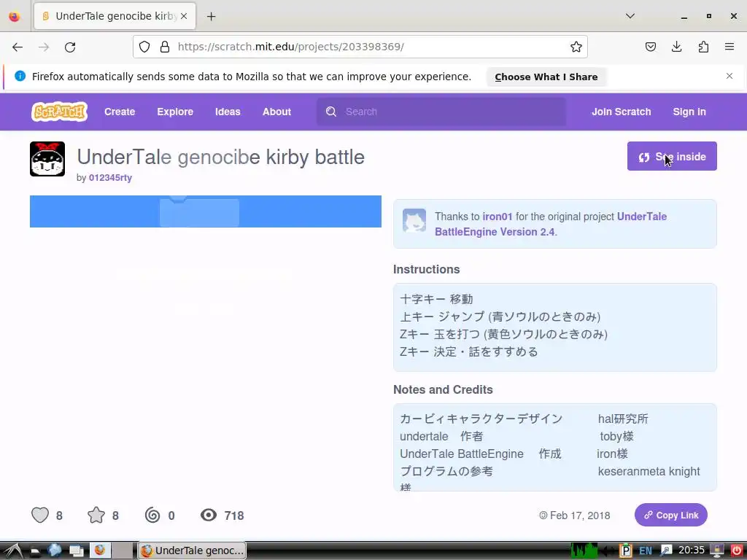Click the search magnifier icon

[x=331, y=112]
